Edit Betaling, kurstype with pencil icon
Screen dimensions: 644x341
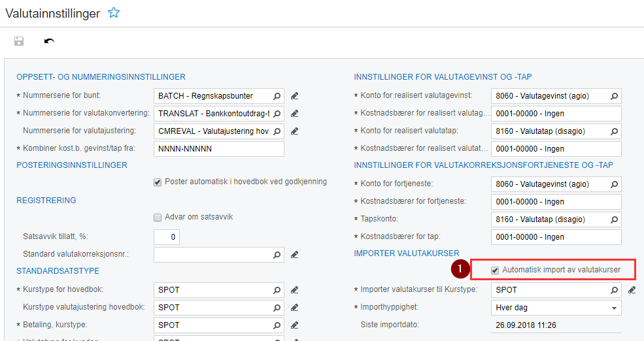click(x=294, y=325)
